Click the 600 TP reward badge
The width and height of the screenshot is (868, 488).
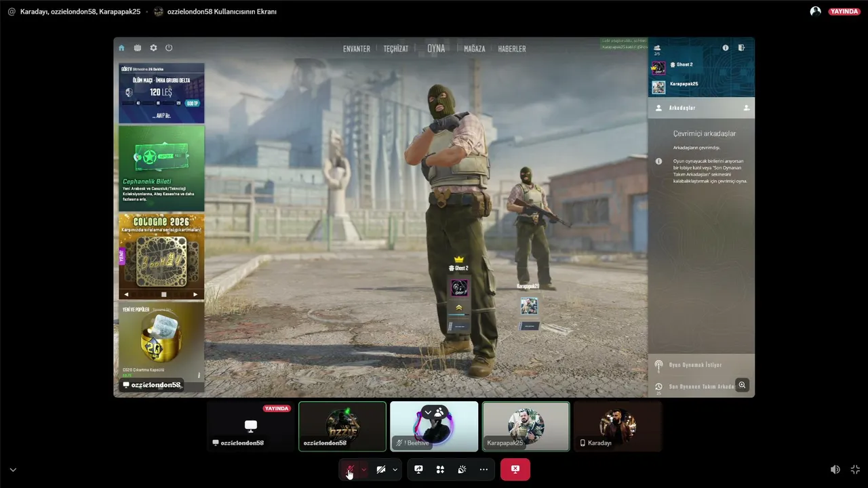[x=193, y=103]
